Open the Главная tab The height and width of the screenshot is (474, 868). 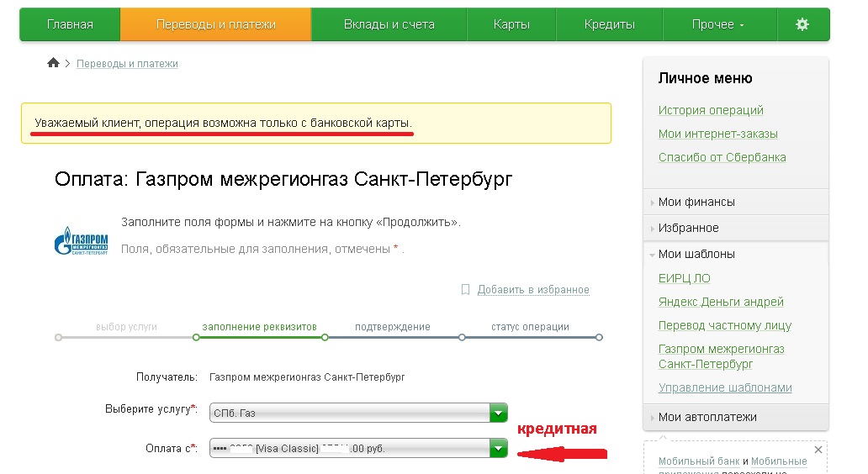tap(70, 24)
